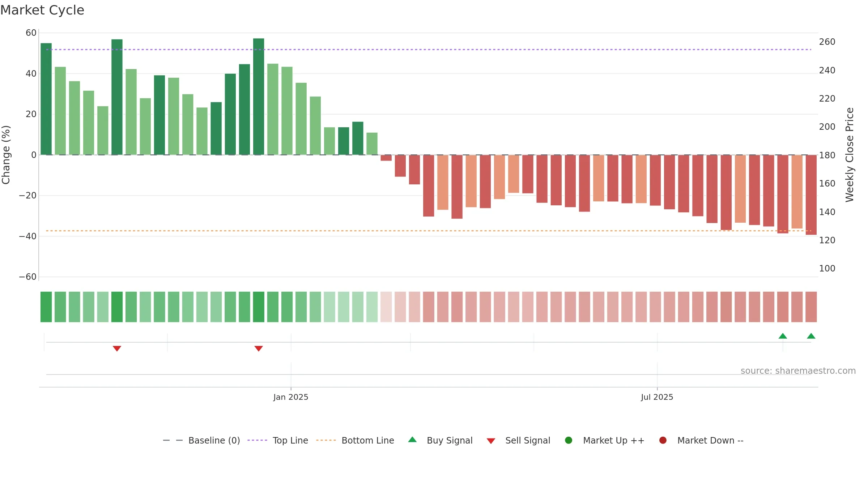Toggle the Bottom Line legend entry

tap(355, 440)
